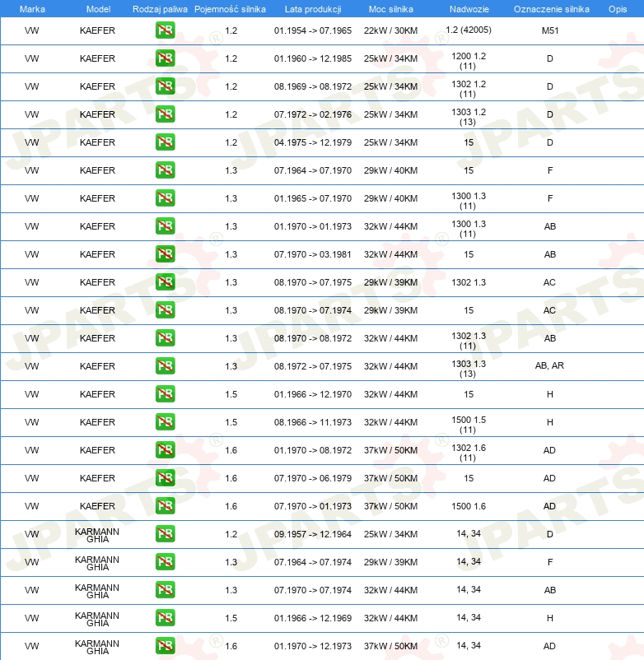Click the Opis column header
644x660 pixels.
point(618,9)
